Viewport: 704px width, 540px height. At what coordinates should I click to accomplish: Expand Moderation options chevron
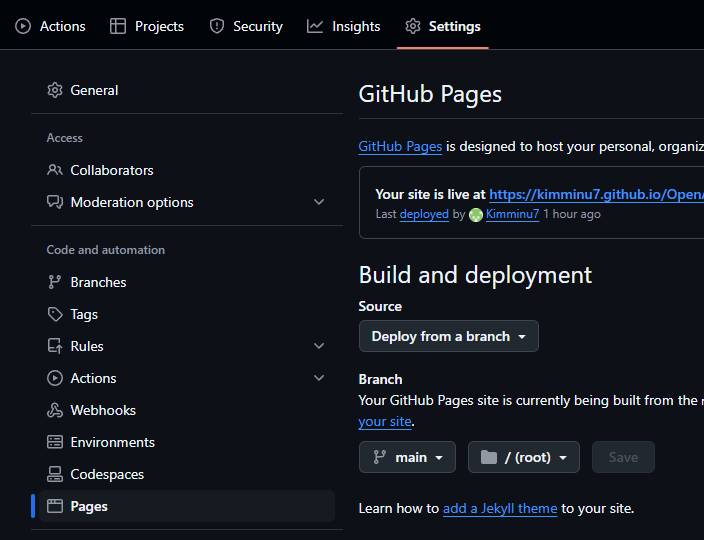[319, 202]
